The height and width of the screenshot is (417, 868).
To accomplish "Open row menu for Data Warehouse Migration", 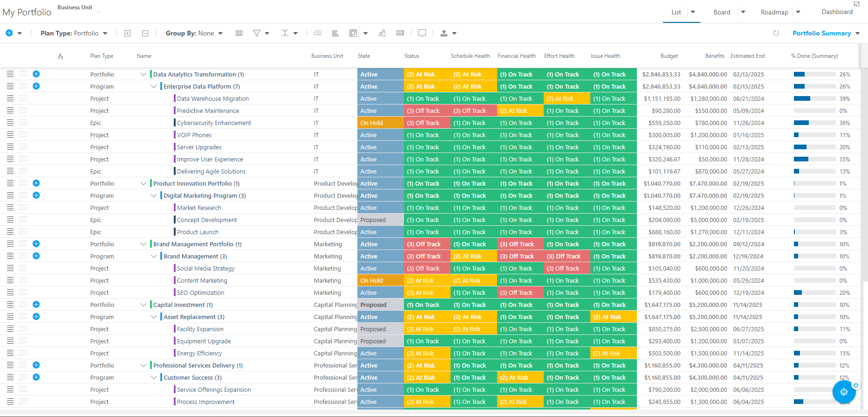I will point(10,98).
